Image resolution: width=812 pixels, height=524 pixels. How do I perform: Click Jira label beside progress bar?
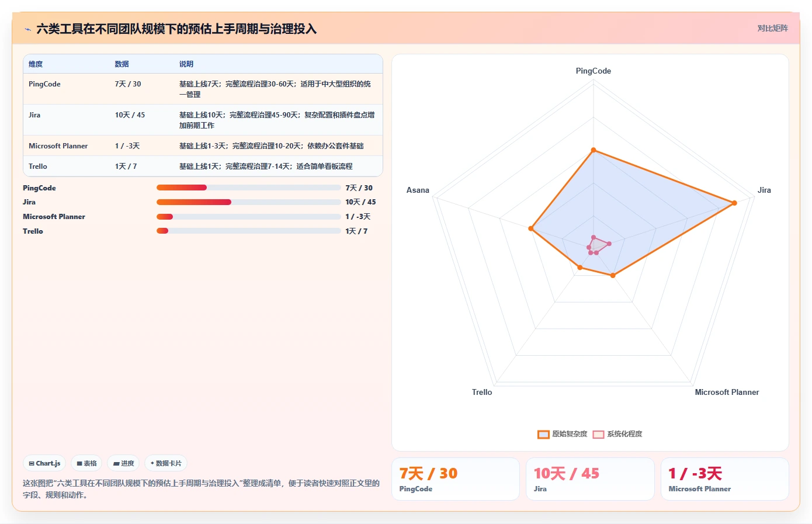pyautogui.click(x=29, y=202)
